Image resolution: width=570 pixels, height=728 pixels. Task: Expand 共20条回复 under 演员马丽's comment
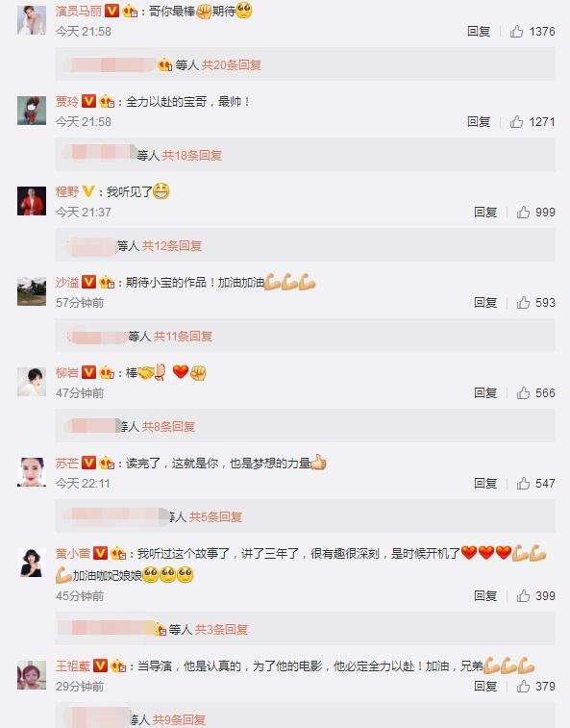(x=231, y=65)
